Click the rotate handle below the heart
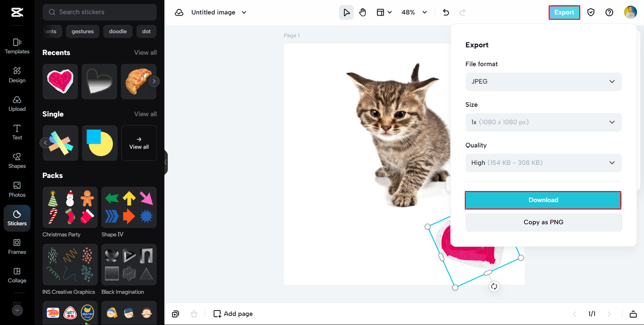 pos(494,286)
